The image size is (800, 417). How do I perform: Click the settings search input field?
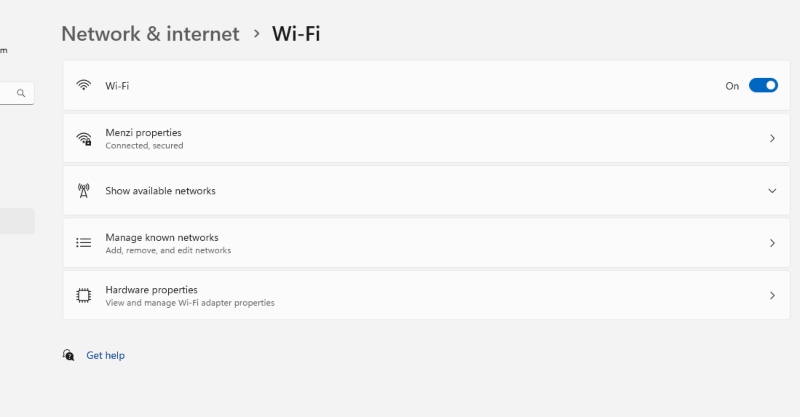point(8,93)
